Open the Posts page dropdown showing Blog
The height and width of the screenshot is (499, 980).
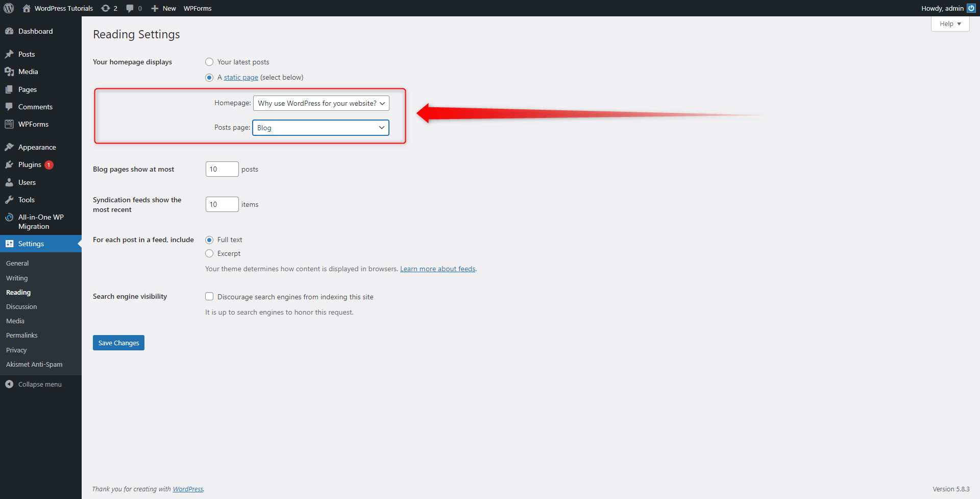coord(321,128)
